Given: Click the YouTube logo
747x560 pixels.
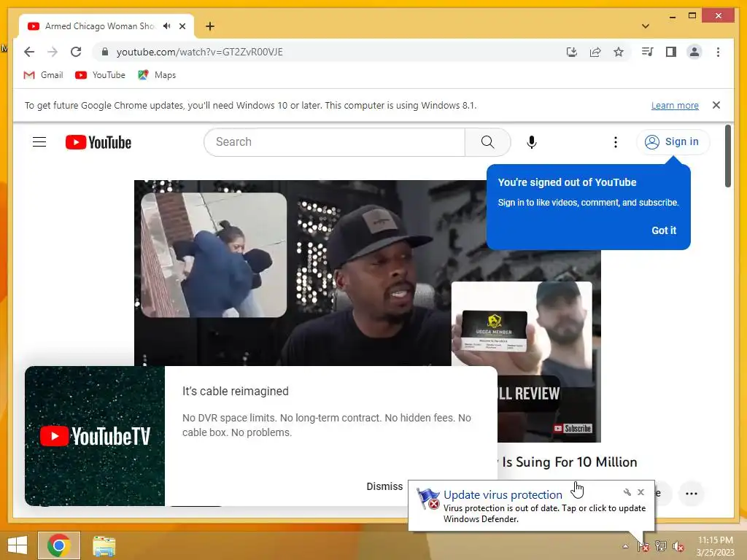Looking at the screenshot, I should pyautogui.click(x=98, y=142).
